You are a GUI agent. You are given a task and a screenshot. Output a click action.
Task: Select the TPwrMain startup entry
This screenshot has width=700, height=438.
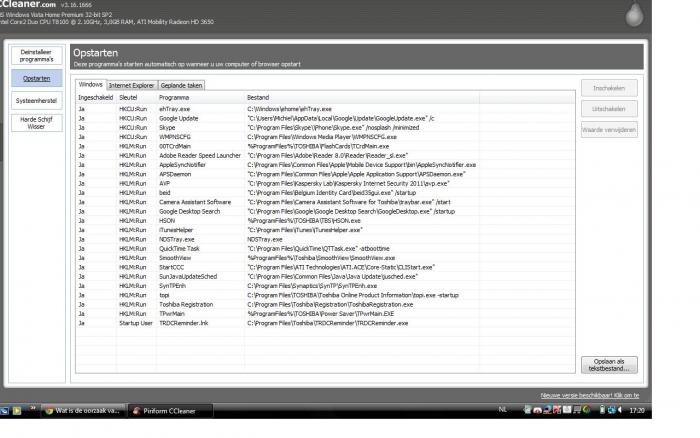[325, 314]
